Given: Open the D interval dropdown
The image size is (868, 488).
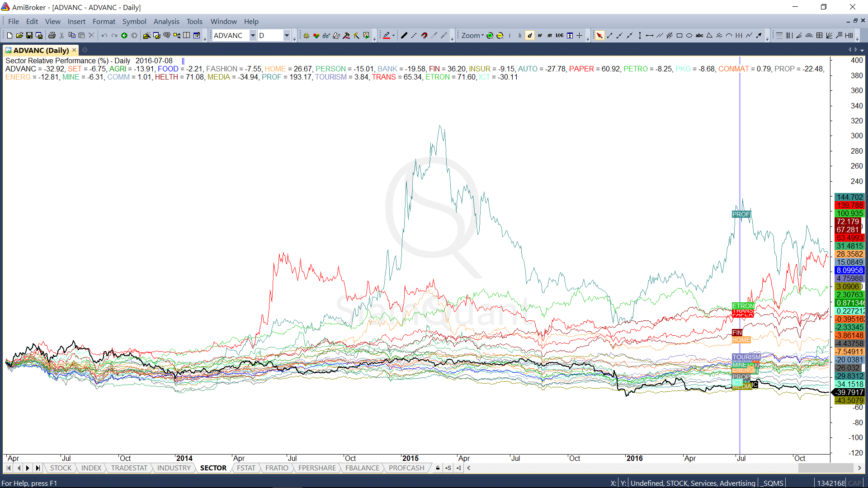Looking at the screenshot, I should tap(287, 35).
